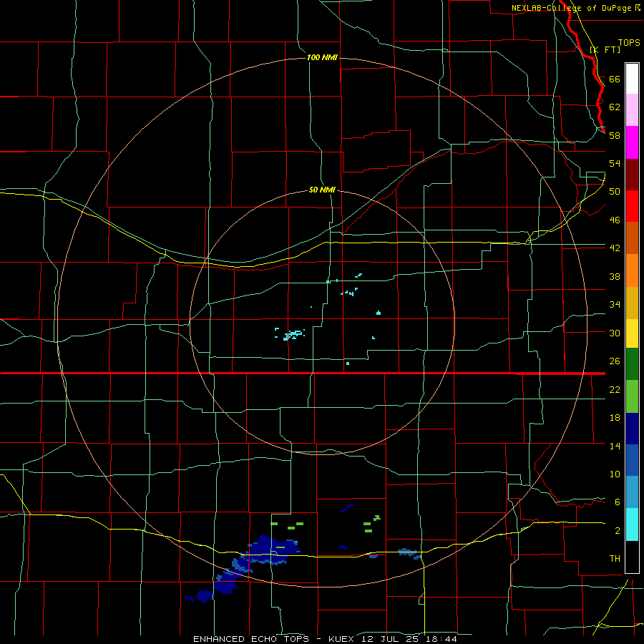
Task: Click the yellow swatch between 34 and 30
Action: [632, 333]
